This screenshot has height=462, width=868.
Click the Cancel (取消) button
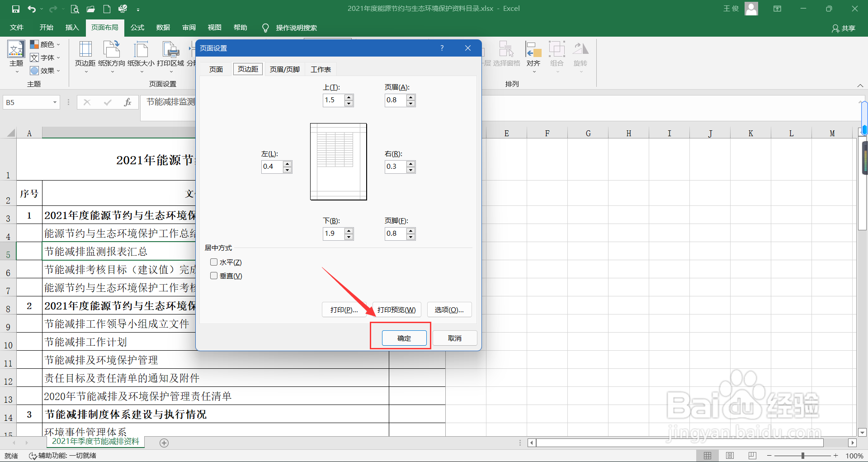(455, 338)
